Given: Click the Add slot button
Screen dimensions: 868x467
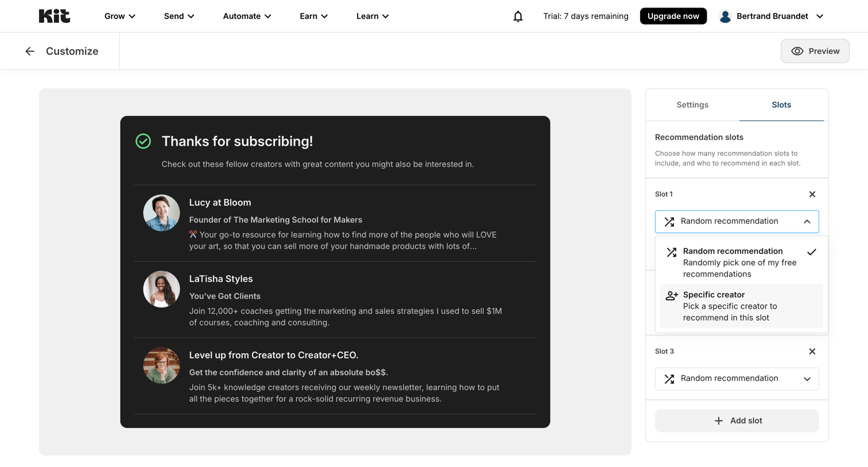Looking at the screenshot, I should [x=737, y=421].
